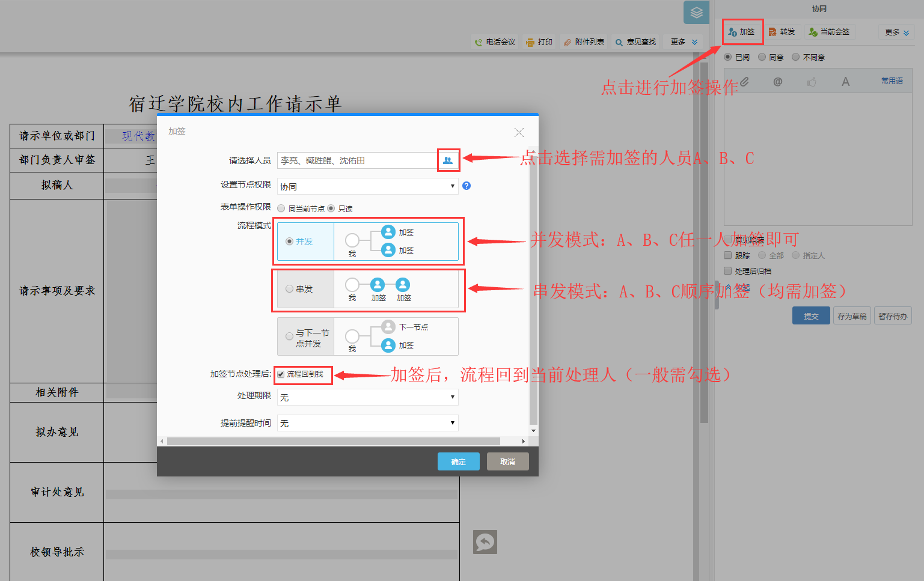Close the 加签 dialog with X

pyautogui.click(x=519, y=132)
